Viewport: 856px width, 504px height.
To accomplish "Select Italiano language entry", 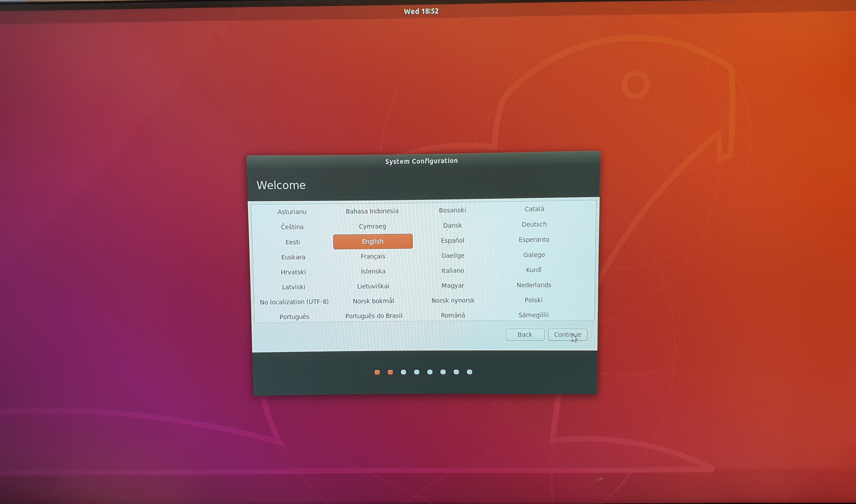I will [452, 271].
